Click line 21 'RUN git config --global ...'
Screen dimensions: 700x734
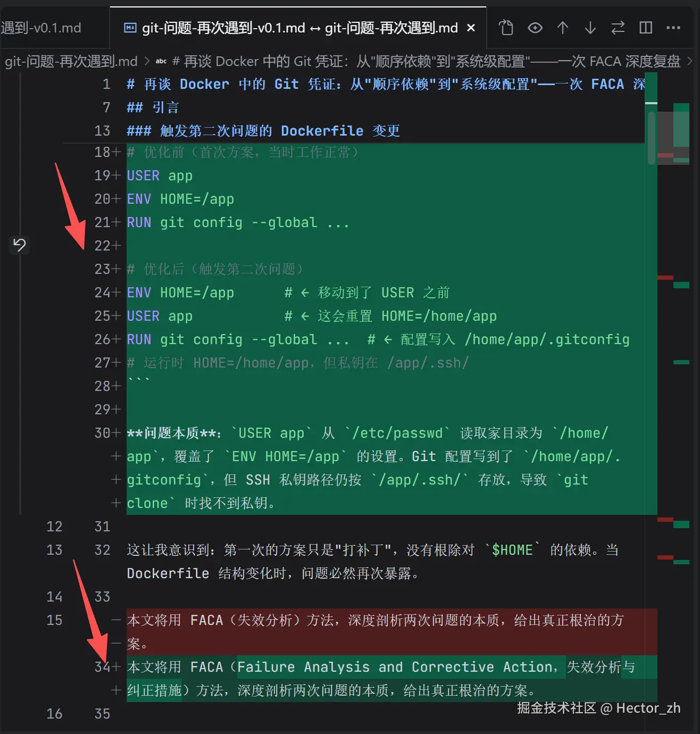point(238,222)
